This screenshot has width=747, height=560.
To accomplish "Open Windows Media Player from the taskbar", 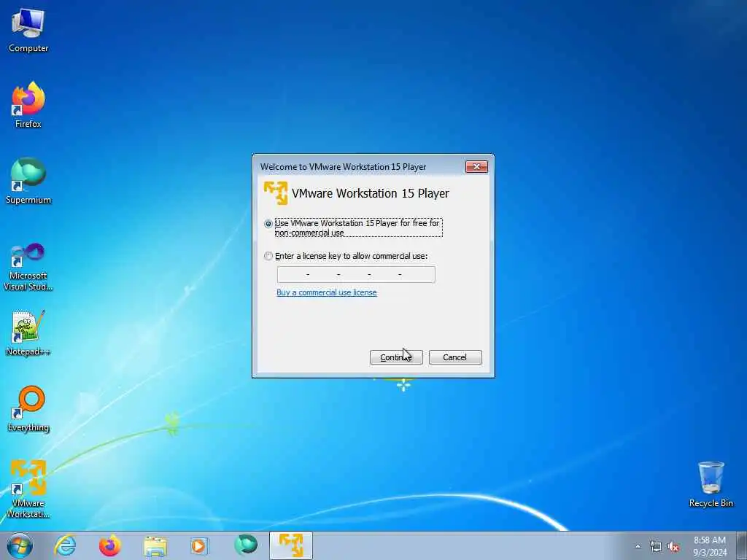I will pos(200,545).
